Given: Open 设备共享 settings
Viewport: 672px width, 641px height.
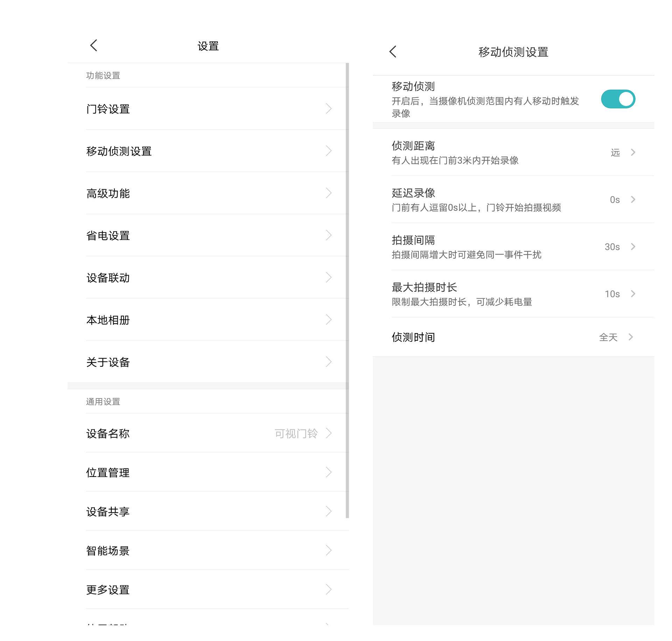Looking at the screenshot, I should pos(108,512).
